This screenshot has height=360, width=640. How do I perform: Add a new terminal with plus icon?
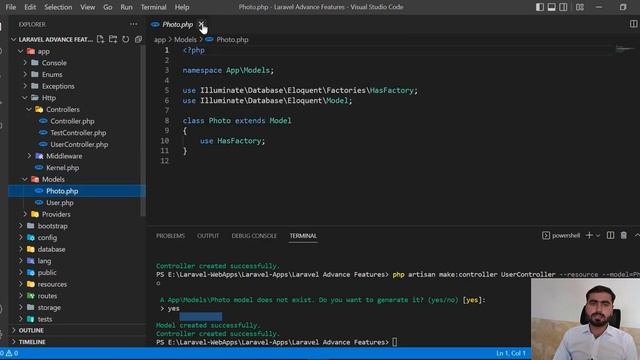(589, 236)
